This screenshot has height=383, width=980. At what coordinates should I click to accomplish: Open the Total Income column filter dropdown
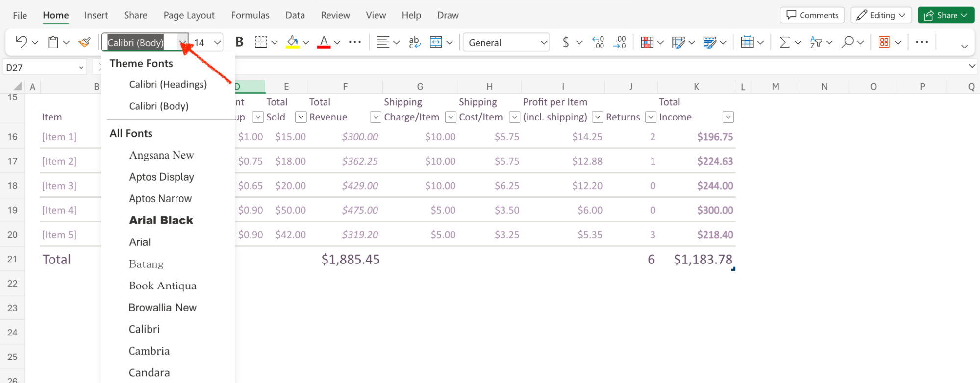tap(728, 117)
